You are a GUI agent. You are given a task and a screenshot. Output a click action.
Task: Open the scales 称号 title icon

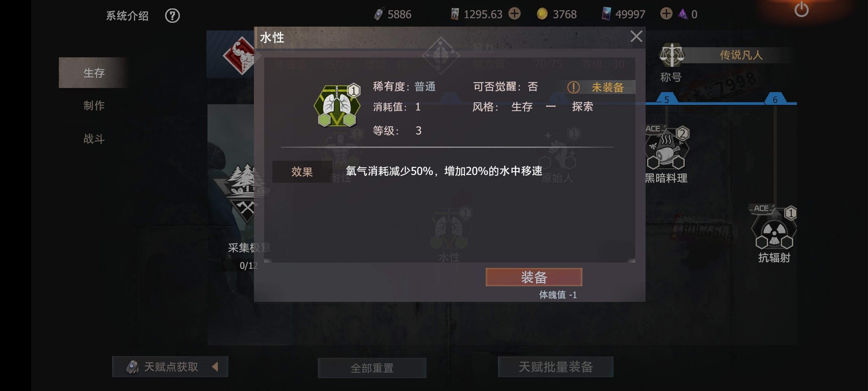click(x=672, y=55)
